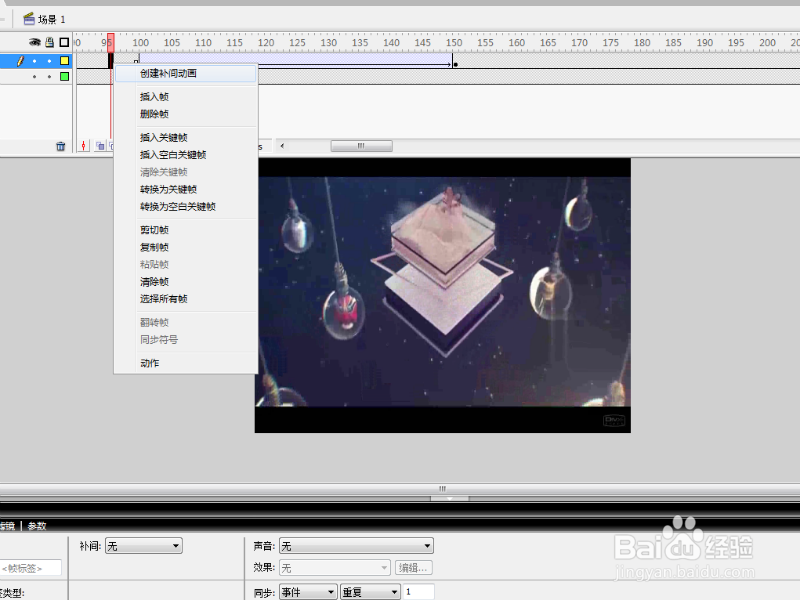Switch to the 参数 tab
This screenshot has height=600, width=800.
pyautogui.click(x=37, y=526)
